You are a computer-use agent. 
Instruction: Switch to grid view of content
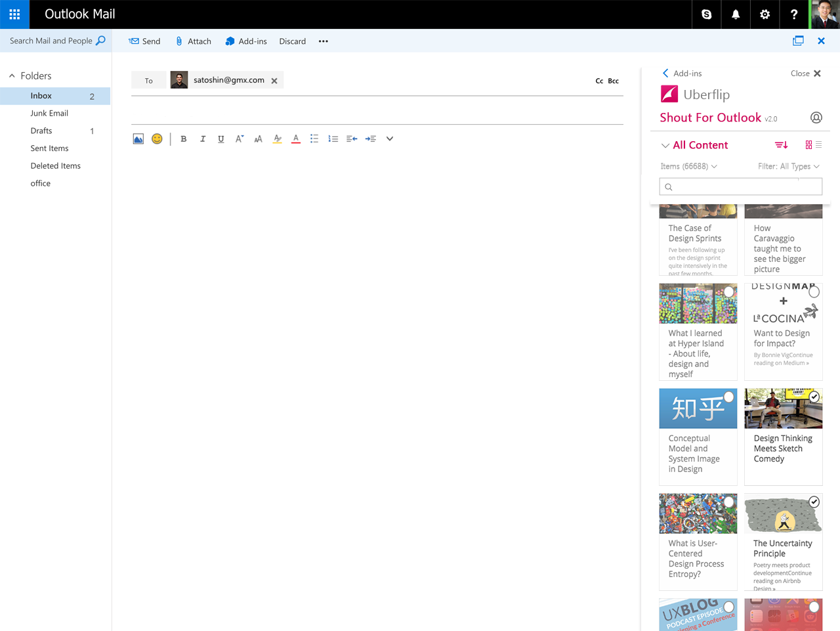click(808, 145)
